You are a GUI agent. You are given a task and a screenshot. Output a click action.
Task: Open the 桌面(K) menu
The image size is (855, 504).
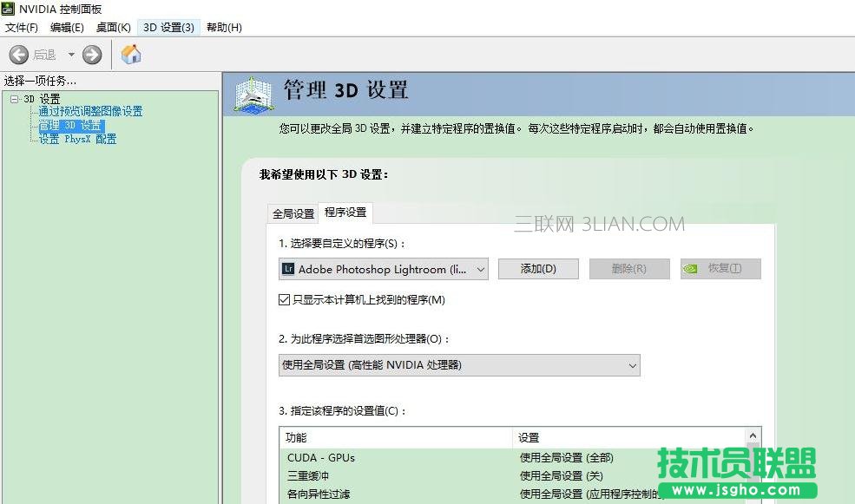coord(113,27)
